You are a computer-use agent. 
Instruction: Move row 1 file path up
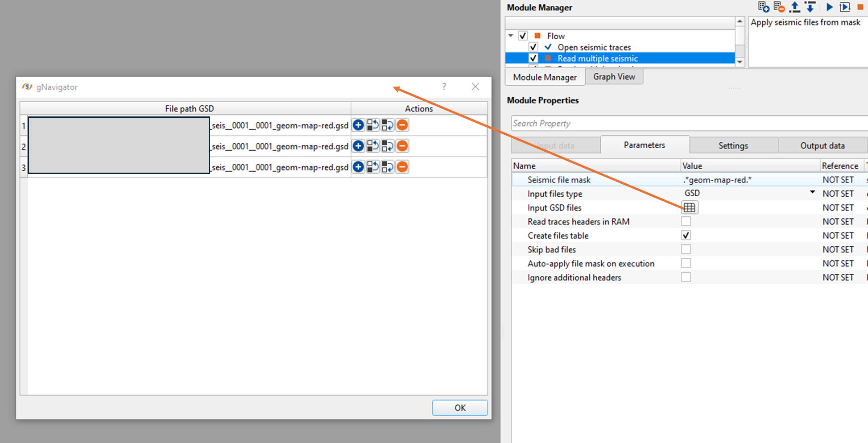pyautogui.click(x=373, y=125)
